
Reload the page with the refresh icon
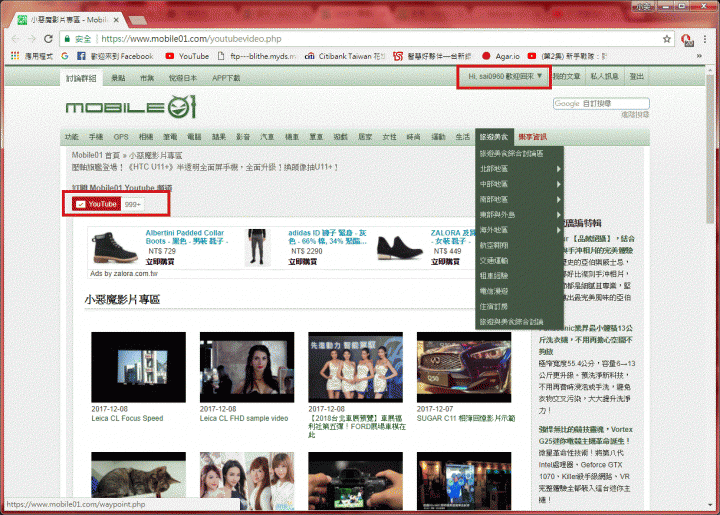pyautogui.click(x=48, y=39)
